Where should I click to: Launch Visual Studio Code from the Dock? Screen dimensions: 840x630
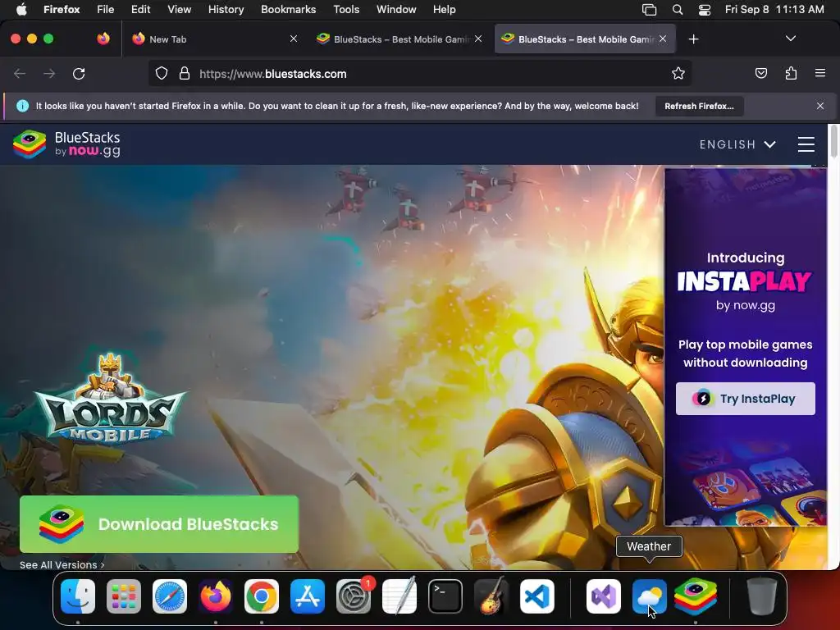537,596
